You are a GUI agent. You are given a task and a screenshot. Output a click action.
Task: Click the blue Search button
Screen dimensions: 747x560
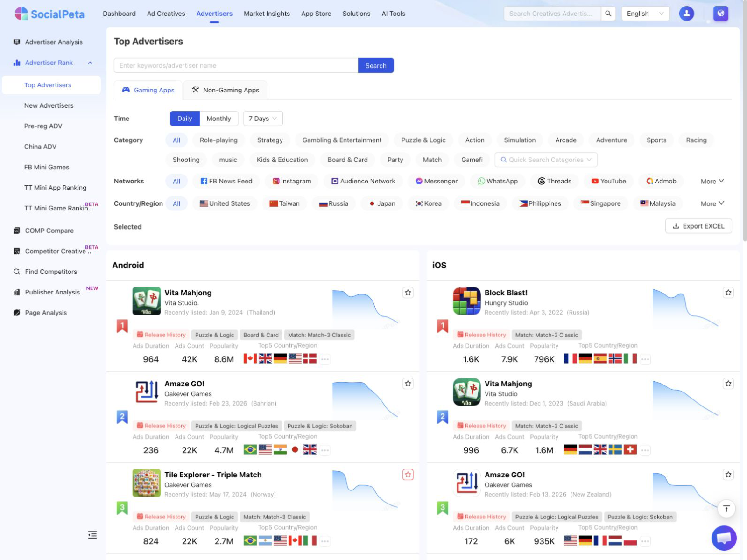pyautogui.click(x=376, y=65)
